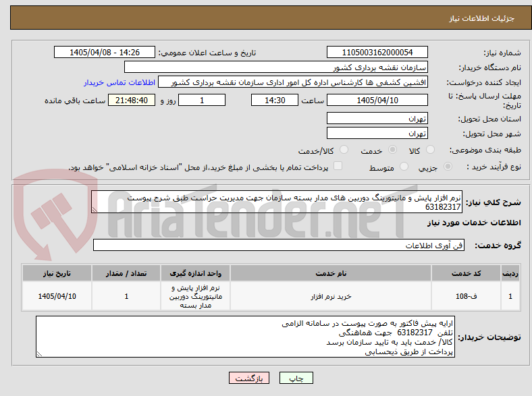Click the نام دستگاه خریدار label

pyautogui.click(x=490, y=68)
